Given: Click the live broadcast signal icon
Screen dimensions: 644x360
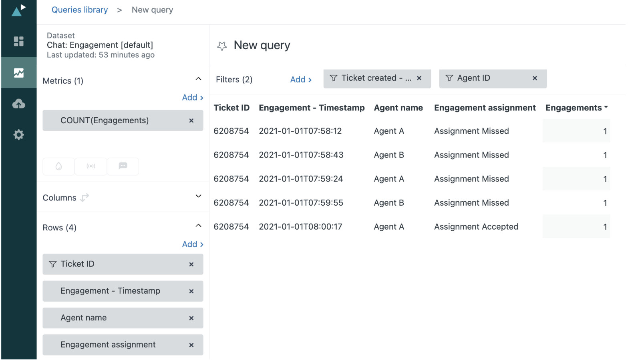Looking at the screenshot, I should pyautogui.click(x=91, y=166).
